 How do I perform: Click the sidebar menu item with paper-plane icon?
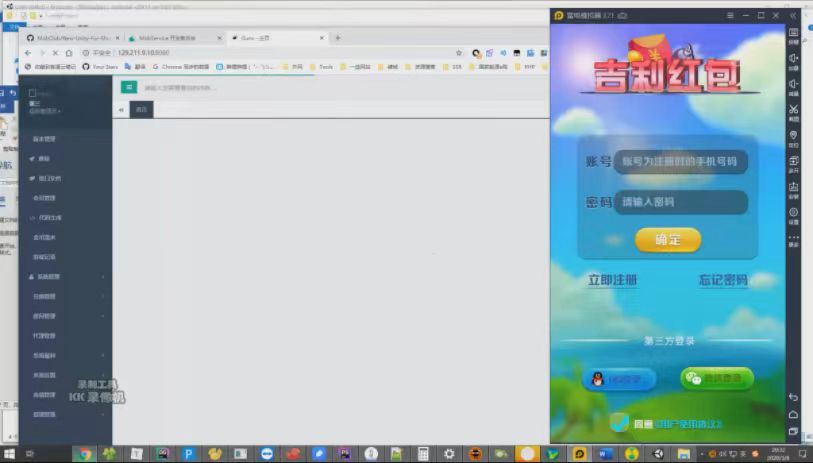[x=66, y=159]
